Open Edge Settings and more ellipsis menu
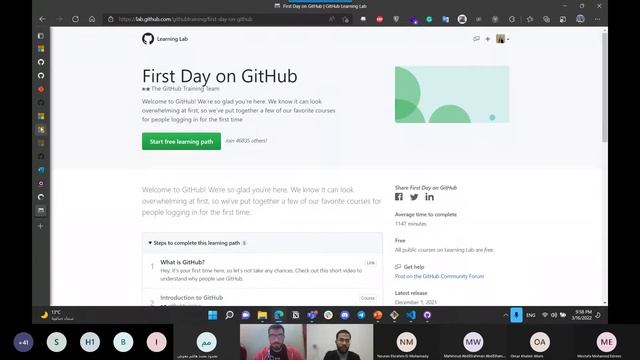 [x=597, y=19]
